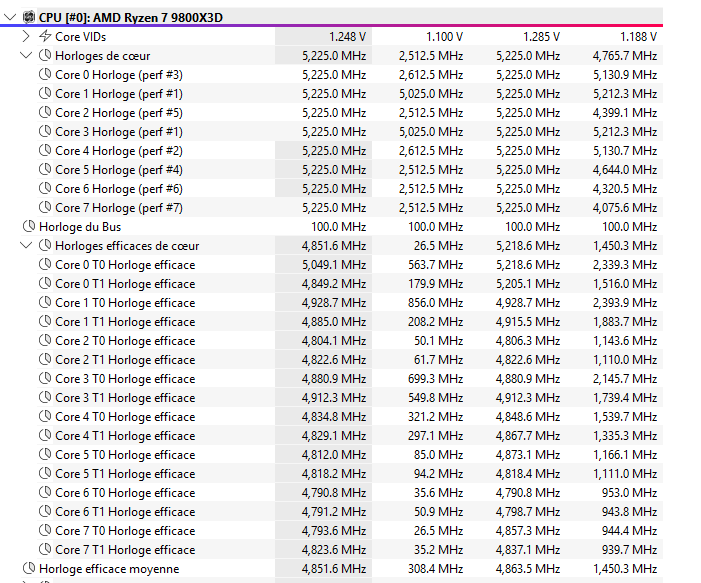701x583 pixels.
Task: Click the clock icon of Core 2 T0 Horloge efficace
Action: (x=45, y=340)
